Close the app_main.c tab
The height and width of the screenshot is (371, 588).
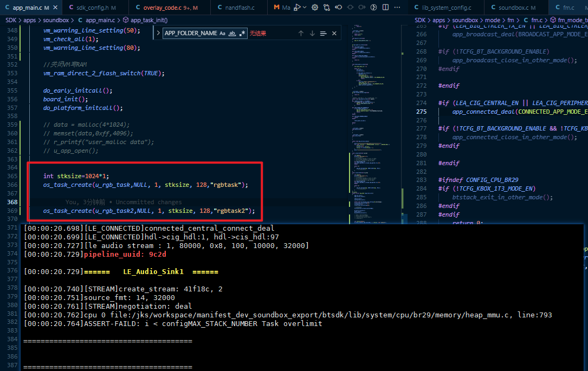(55, 8)
